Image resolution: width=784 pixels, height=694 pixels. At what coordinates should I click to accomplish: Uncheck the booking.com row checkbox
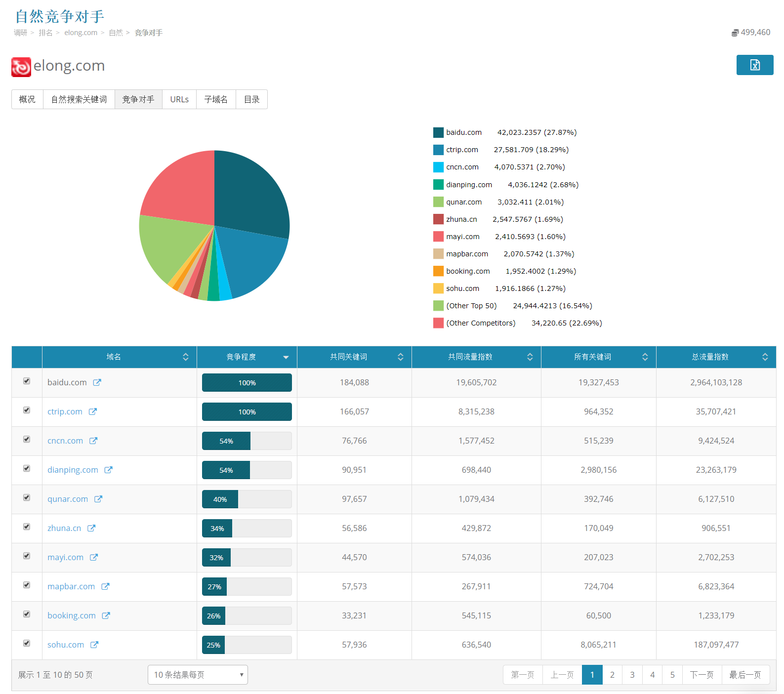tap(27, 614)
